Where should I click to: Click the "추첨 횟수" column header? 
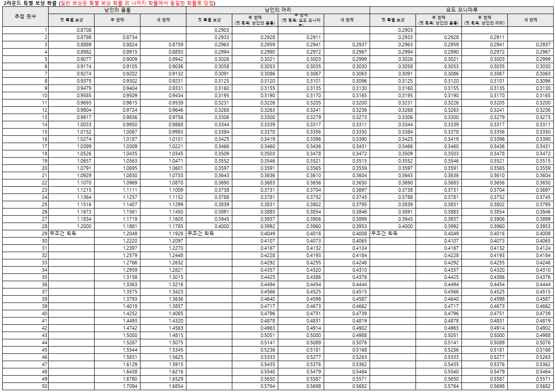(25, 16)
